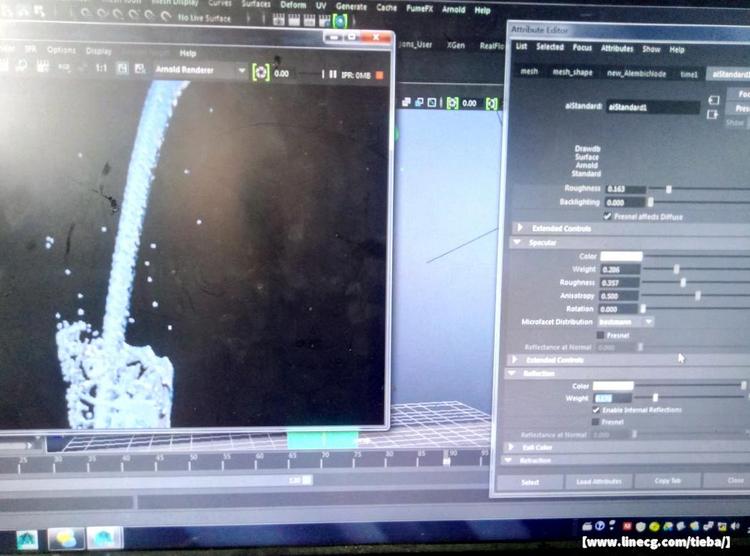Click the first magnet snap icon on the Maya status line
The width and height of the screenshot is (750, 556).
click(86, 12)
